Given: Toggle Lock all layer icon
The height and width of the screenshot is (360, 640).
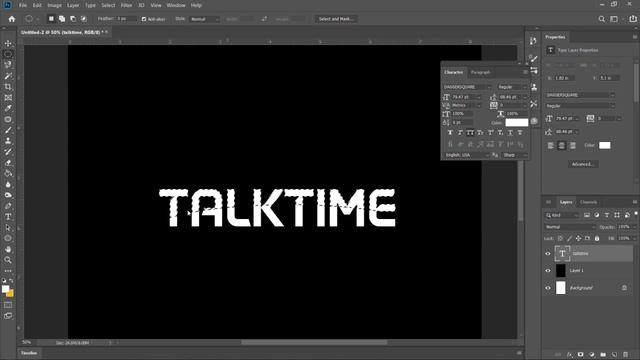Looking at the screenshot, I should [597, 238].
